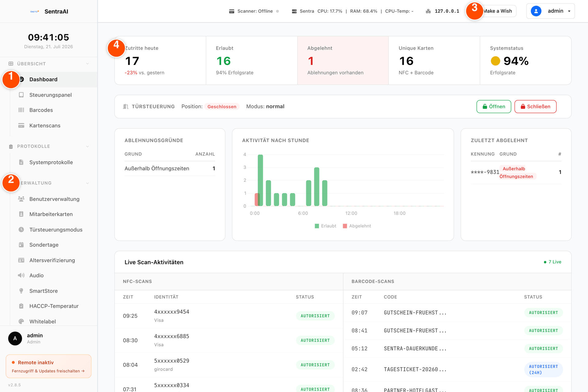This screenshot has width=588, height=392.
Task: Click the 09:07 GUTSCHEIN-FRUEHST barcode row
Action: [x=457, y=313]
